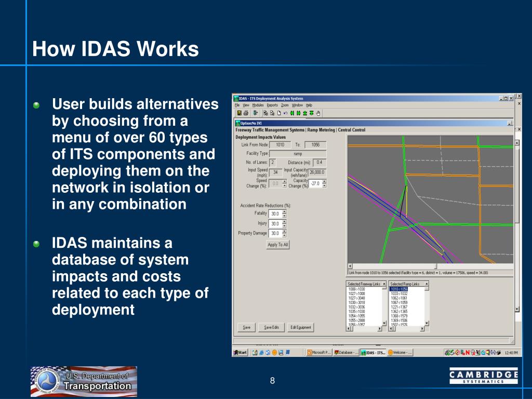Viewport: 532px width, 399px height.
Task: Click the green pan-up arrow icon
Action: tap(305, 113)
